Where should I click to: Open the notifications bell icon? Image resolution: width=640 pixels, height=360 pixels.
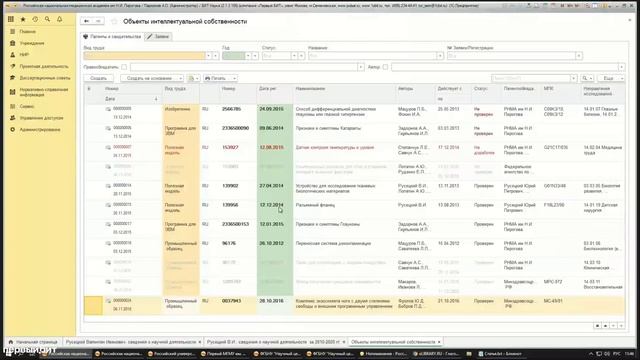pos(60,19)
